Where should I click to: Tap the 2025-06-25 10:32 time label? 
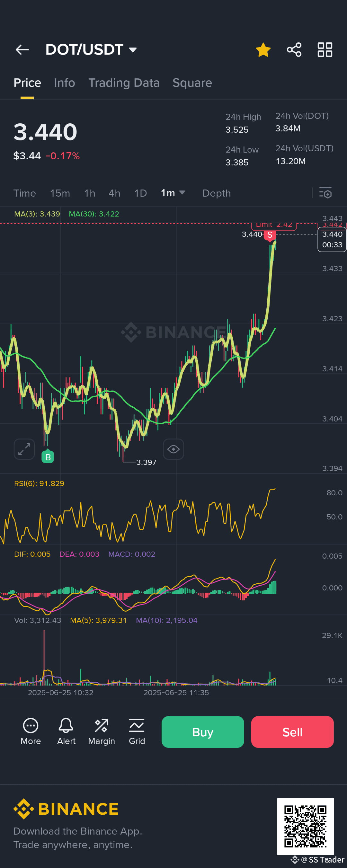[61, 693]
